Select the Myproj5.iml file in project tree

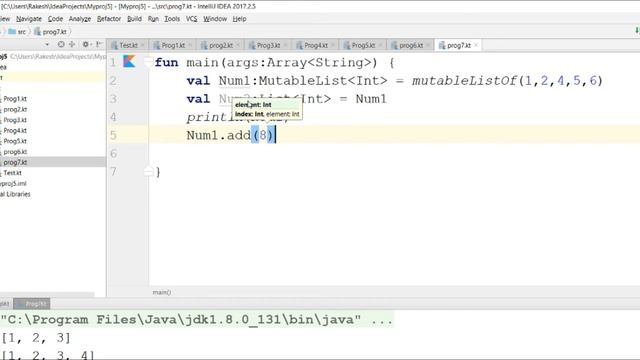click(x=13, y=183)
